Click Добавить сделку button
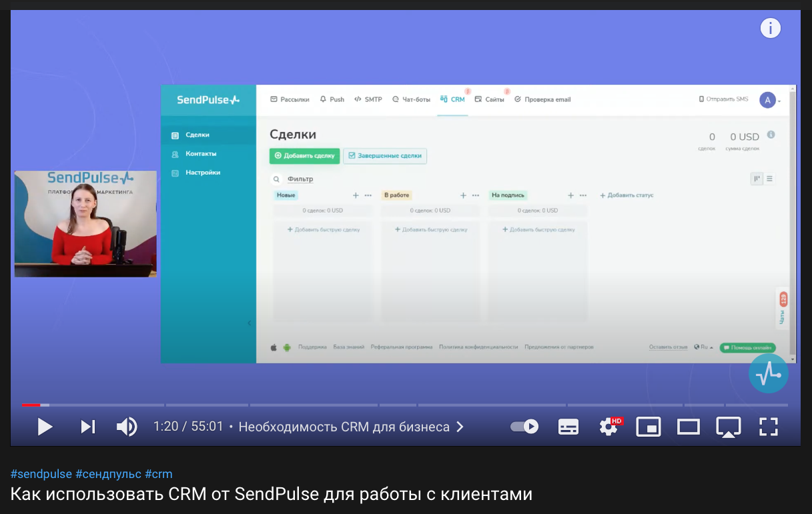Screen dimensions: 812x514 [304, 156]
